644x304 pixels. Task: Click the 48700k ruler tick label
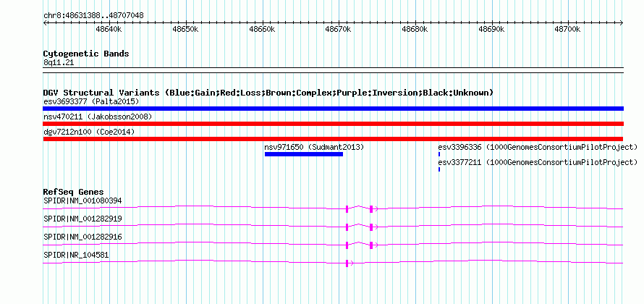point(567,29)
